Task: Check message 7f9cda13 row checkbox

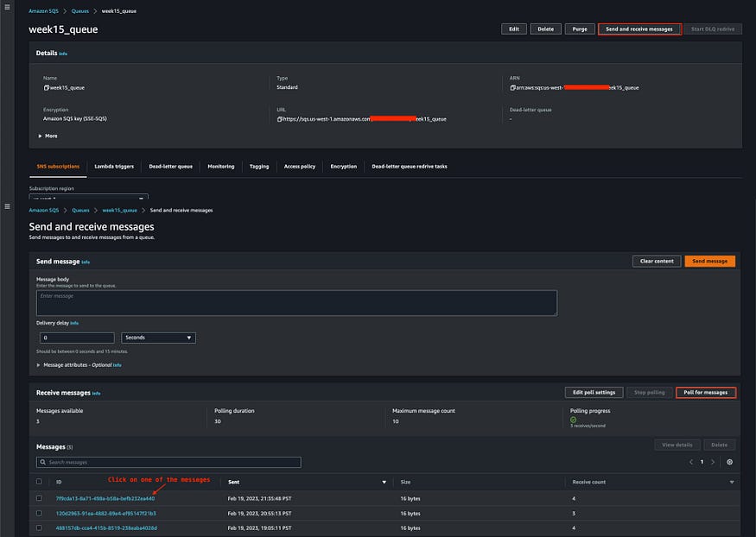Action: point(39,498)
